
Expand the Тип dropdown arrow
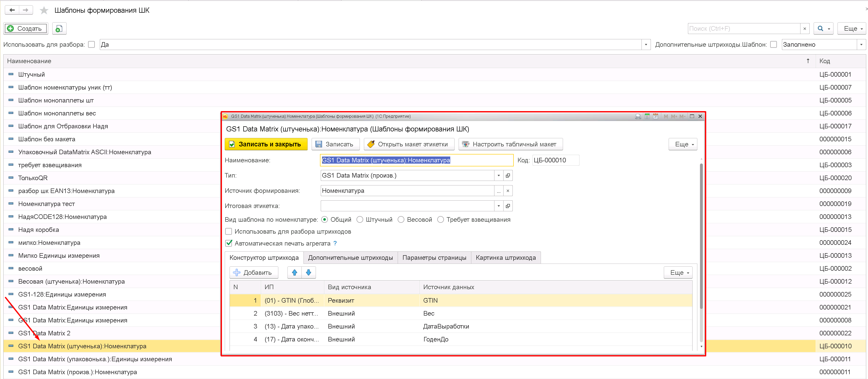pyautogui.click(x=499, y=175)
